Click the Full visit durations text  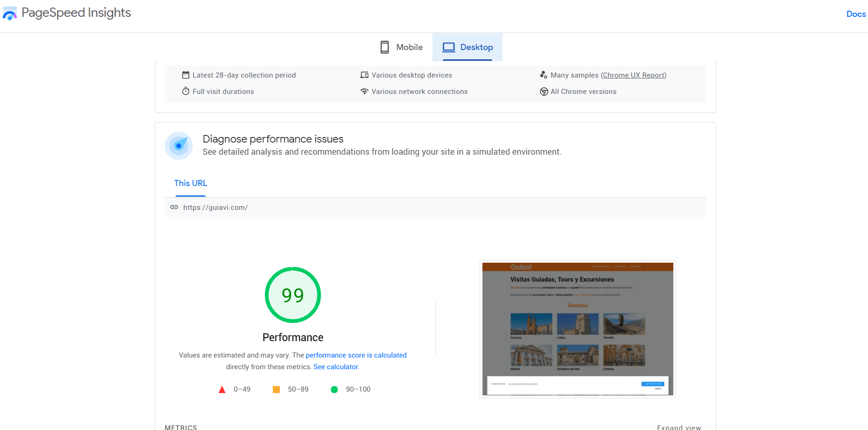[x=223, y=92]
